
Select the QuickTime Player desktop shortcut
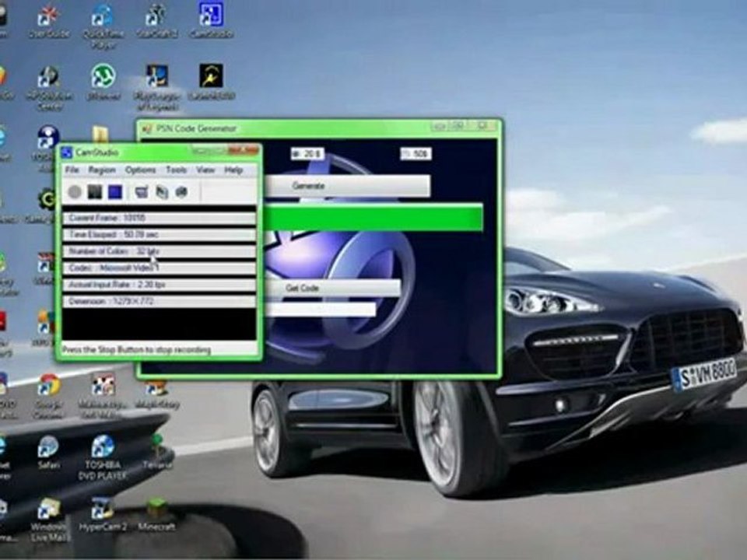[x=103, y=27]
